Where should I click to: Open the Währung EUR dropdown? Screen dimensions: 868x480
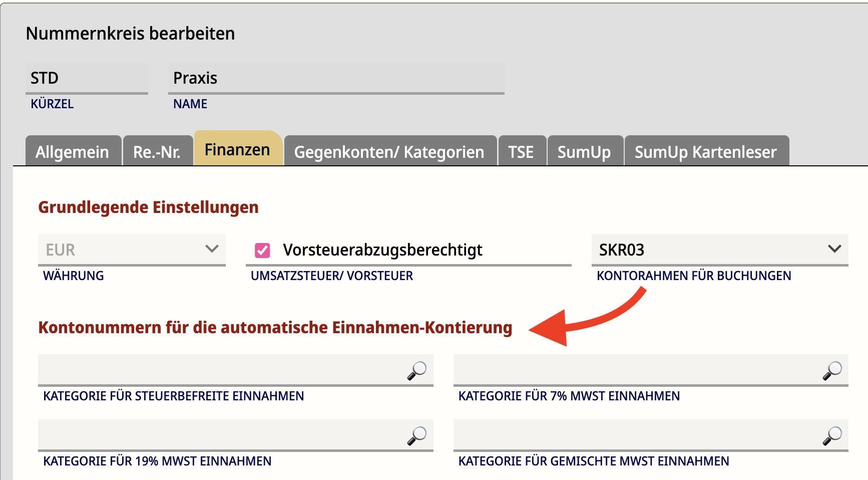(132, 250)
